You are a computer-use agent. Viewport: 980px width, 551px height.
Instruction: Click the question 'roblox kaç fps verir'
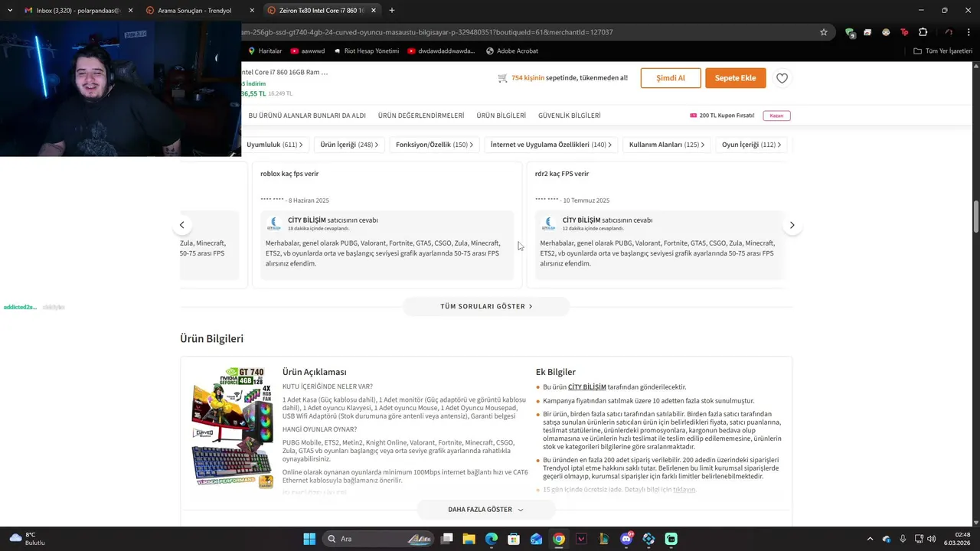coord(289,174)
